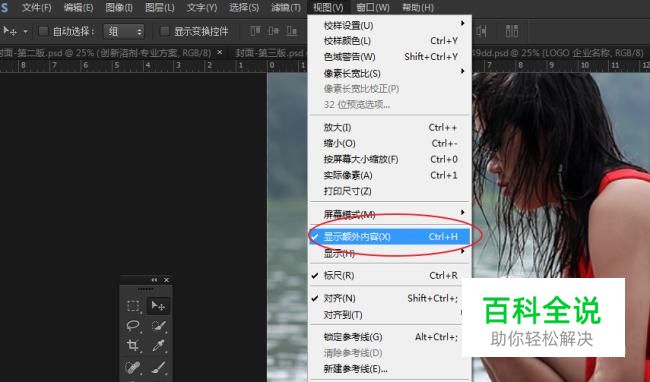Open the 选择(S) menu
The image size is (650, 382).
(x=244, y=7)
